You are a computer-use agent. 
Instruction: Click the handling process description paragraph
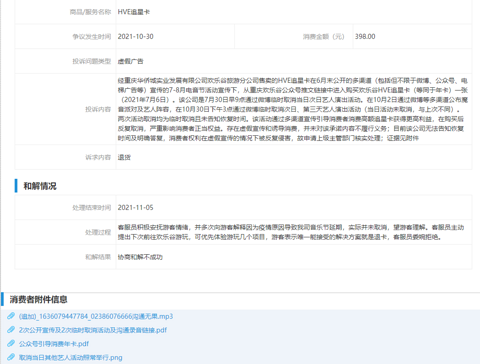coord(291,232)
